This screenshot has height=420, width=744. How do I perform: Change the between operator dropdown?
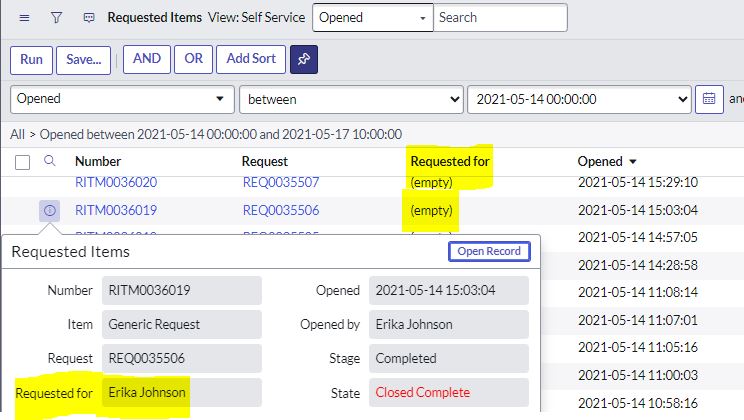(351, 99)
